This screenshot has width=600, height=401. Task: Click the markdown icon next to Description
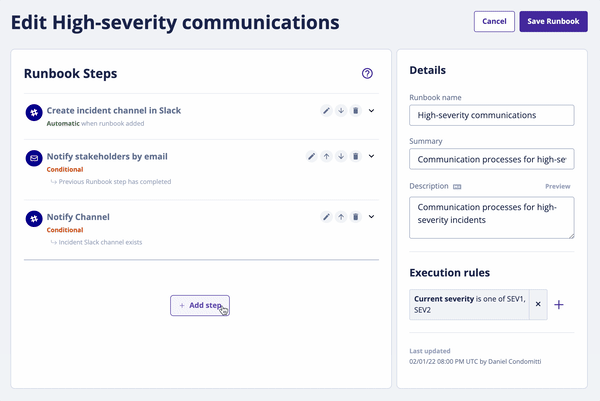pyautogui.click(x=457, y=187)
